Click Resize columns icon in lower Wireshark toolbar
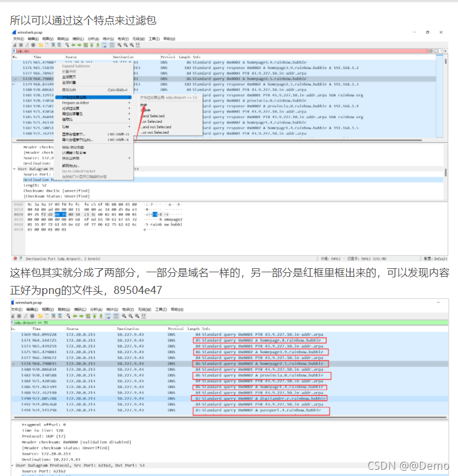The height and width of the screenshot is (476, 458). click(x=144, y=316)
